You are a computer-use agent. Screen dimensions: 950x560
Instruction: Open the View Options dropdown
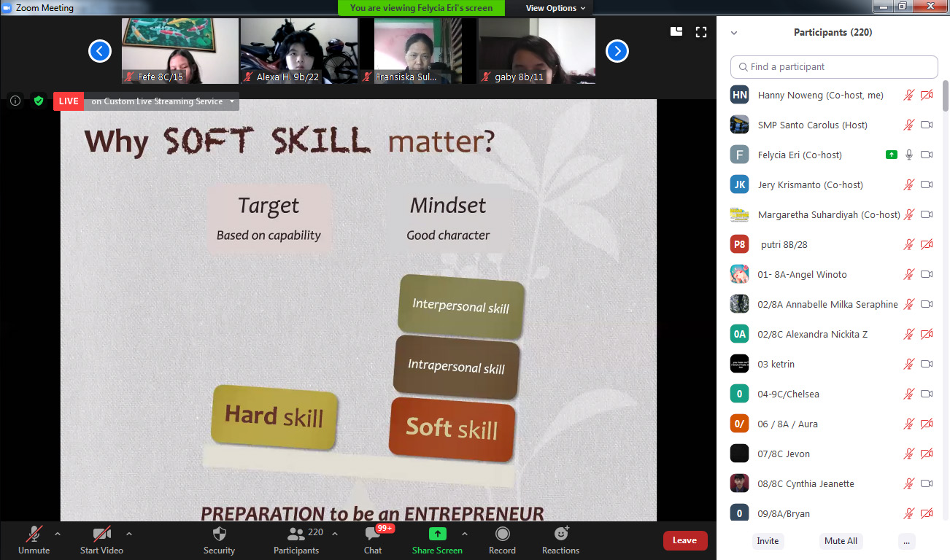click(x=555, y=8)
